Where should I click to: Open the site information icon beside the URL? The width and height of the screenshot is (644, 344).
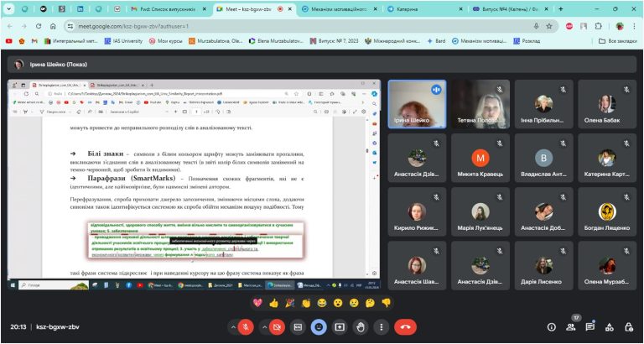(x=71, y=26)
